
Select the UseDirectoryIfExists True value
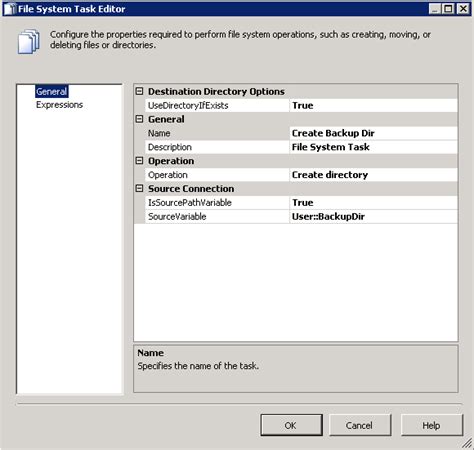pos(373,105)
